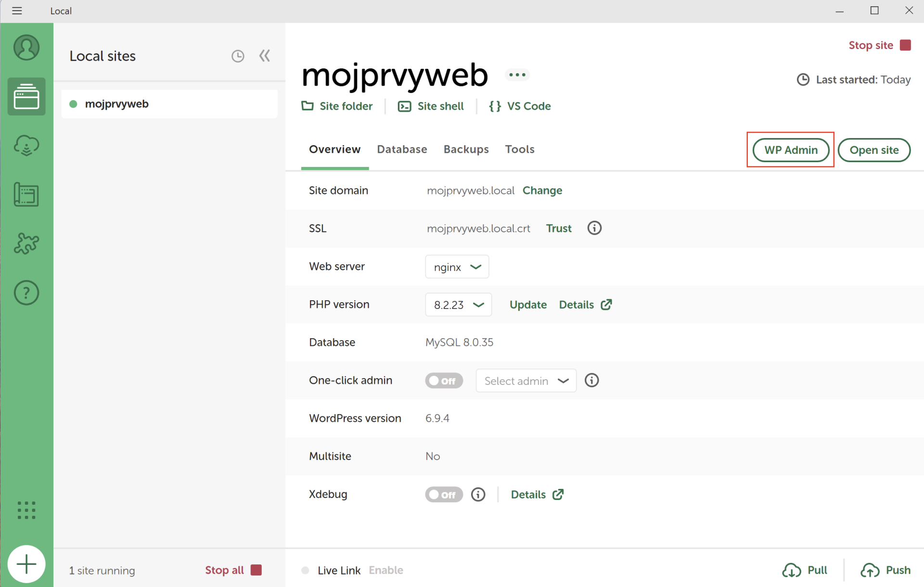Open site in VS Code
This screenshot has height=587, width=924.
pyautogui.click(x=520, y=106)
